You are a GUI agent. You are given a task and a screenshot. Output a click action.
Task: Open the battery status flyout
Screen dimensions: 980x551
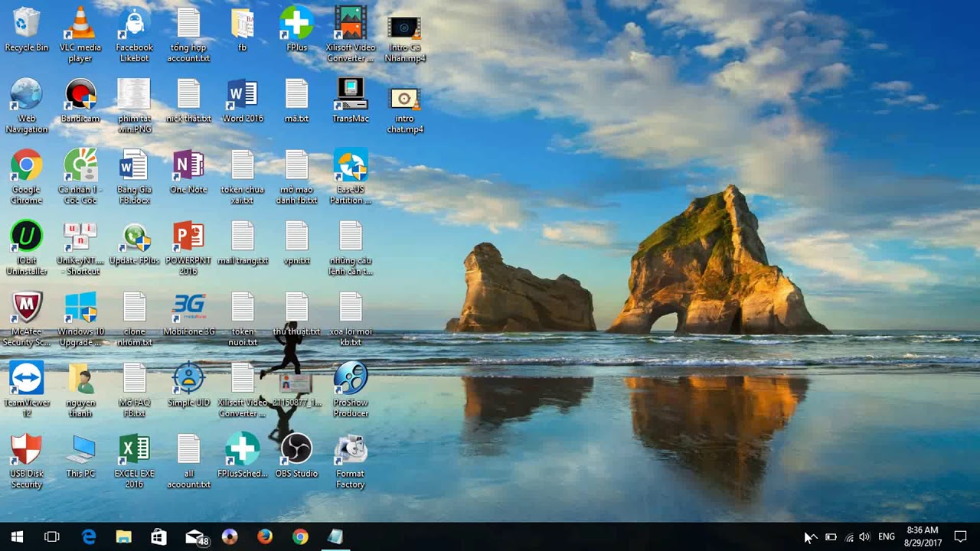coord(831,536)
